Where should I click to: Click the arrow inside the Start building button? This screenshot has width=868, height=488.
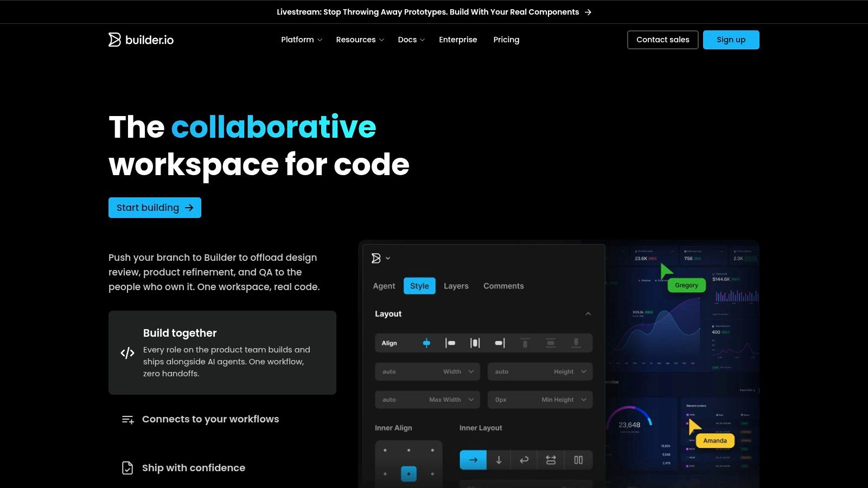(x=189, y=208)
